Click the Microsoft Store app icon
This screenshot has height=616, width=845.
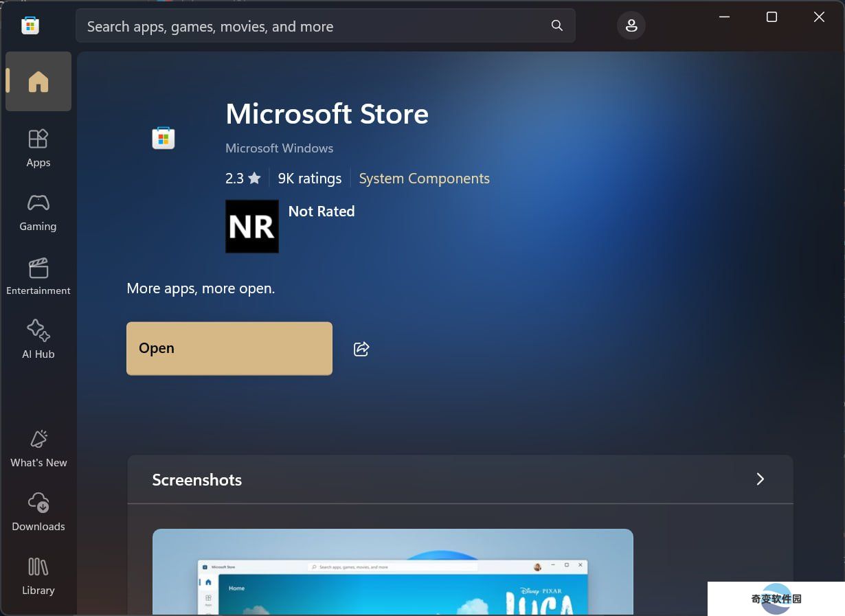click(164, 138)
